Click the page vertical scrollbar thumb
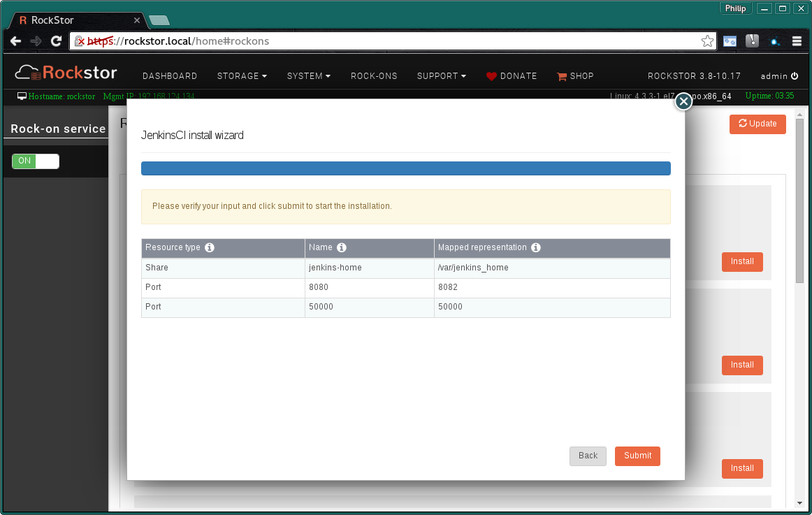Image resolution: width=812 pixels, height=515 pixels. tap(799, 201)
